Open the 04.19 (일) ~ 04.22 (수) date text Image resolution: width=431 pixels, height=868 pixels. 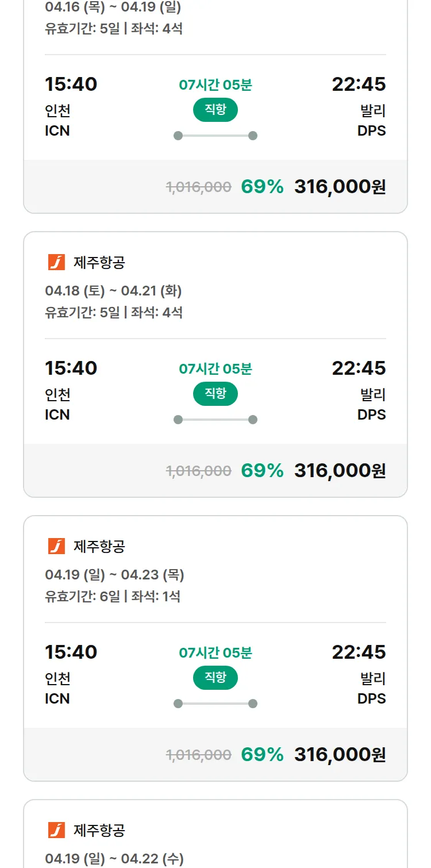pyautogui.click(x=114, y=859)
